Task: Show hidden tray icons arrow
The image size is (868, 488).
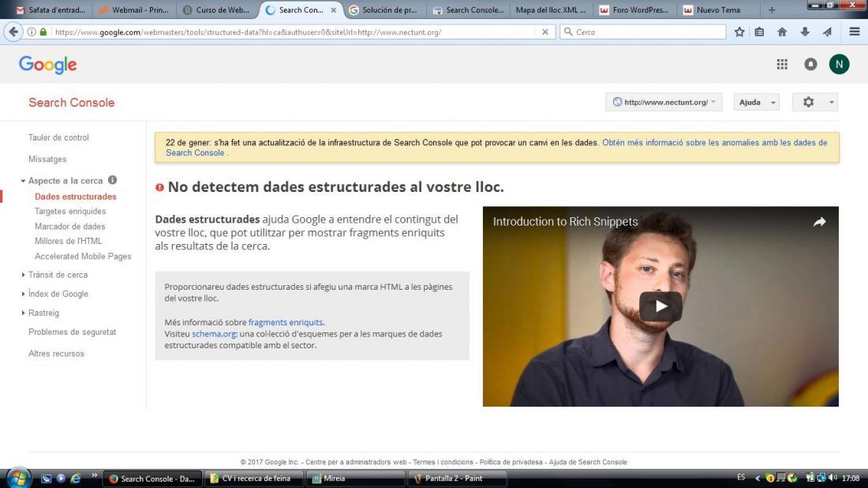Action: click(x=758, y=478)
